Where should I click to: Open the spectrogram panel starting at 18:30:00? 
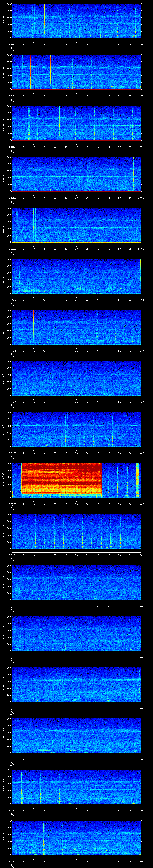pyautogui.click(x=76, y=736)
